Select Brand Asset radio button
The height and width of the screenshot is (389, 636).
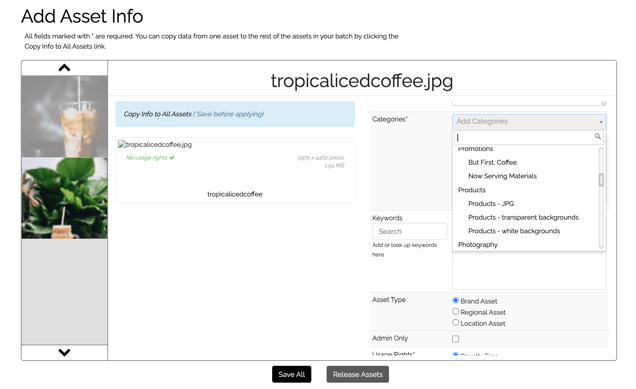(456, 301)
